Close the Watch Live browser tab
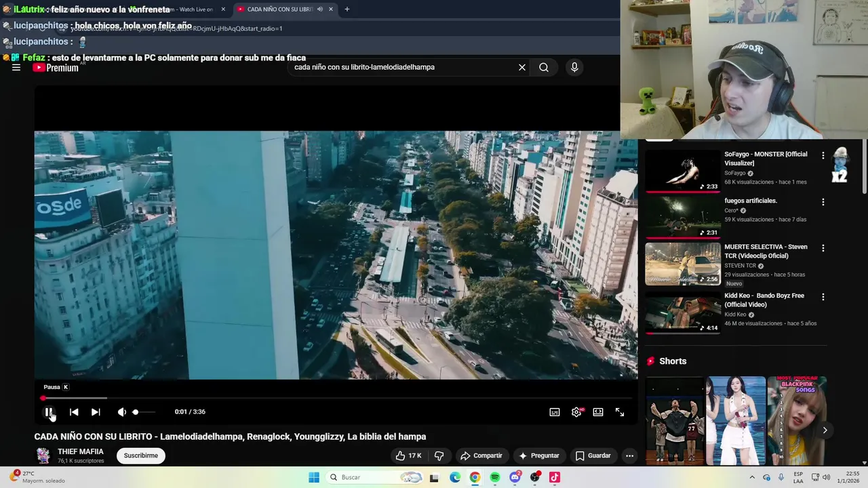This screenshot has height=488, width=868. pos(223,9)
